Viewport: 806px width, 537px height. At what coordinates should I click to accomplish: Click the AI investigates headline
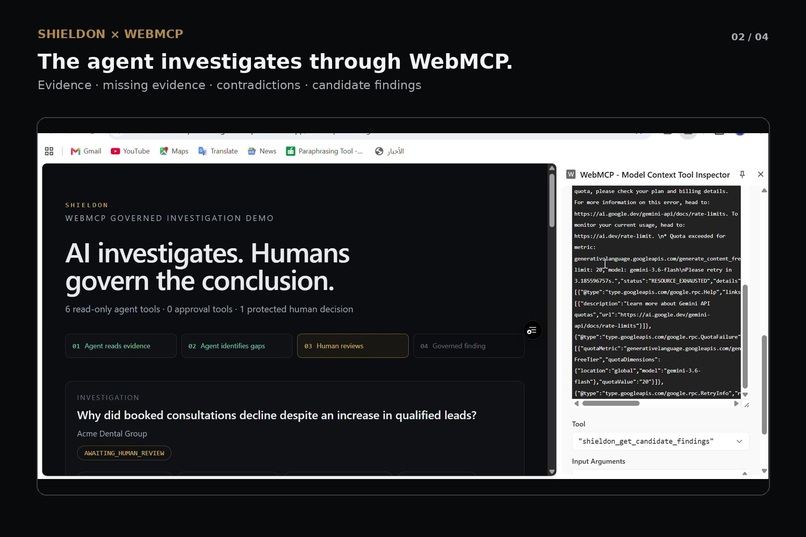coord(207,267)
